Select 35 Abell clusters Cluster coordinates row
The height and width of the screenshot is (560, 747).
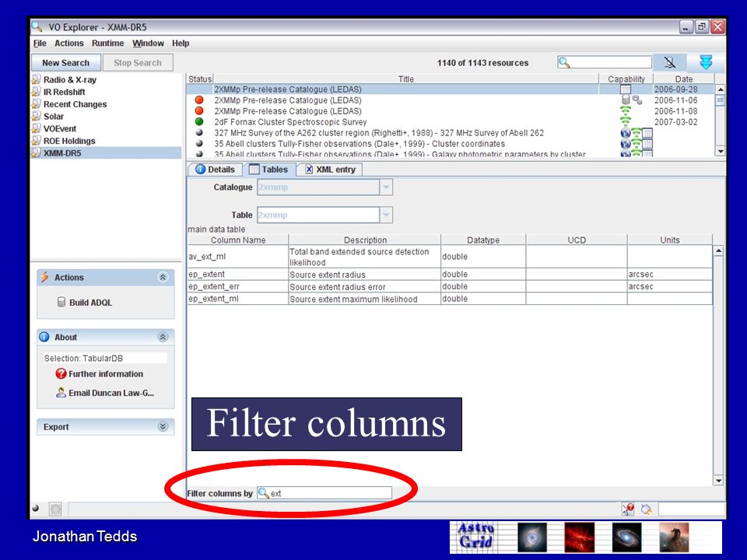(x=451, y=144)
